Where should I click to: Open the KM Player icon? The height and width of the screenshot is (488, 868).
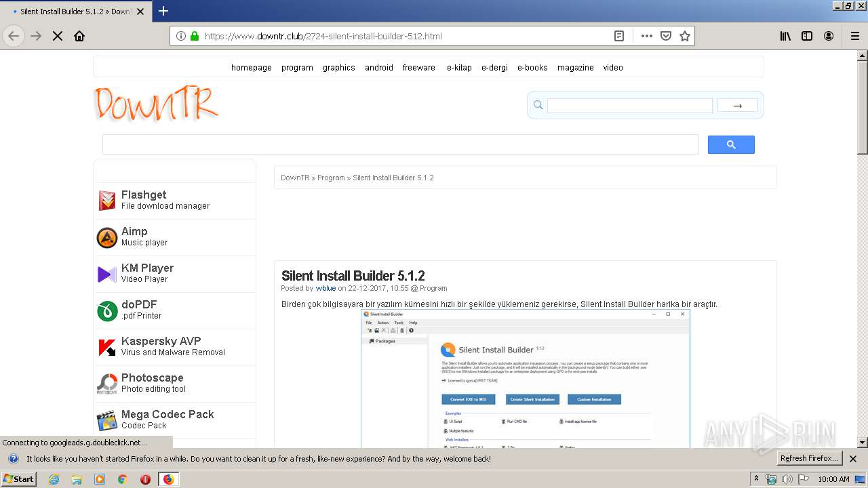pos(107,274)
